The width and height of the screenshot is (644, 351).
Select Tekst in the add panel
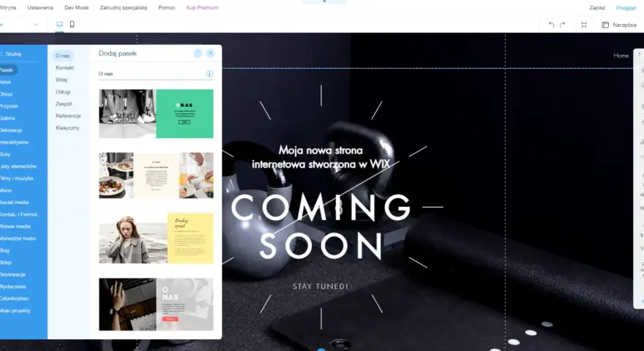(x=6, y=82)
